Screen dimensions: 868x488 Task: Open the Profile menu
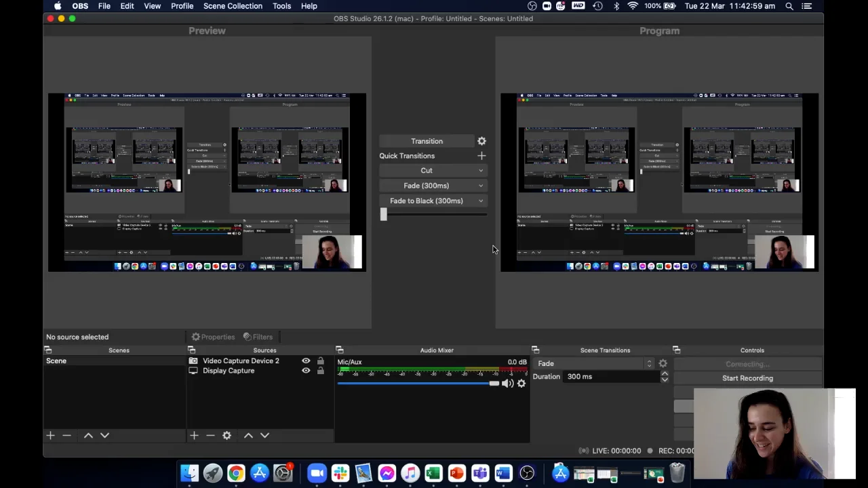point(182,6)
